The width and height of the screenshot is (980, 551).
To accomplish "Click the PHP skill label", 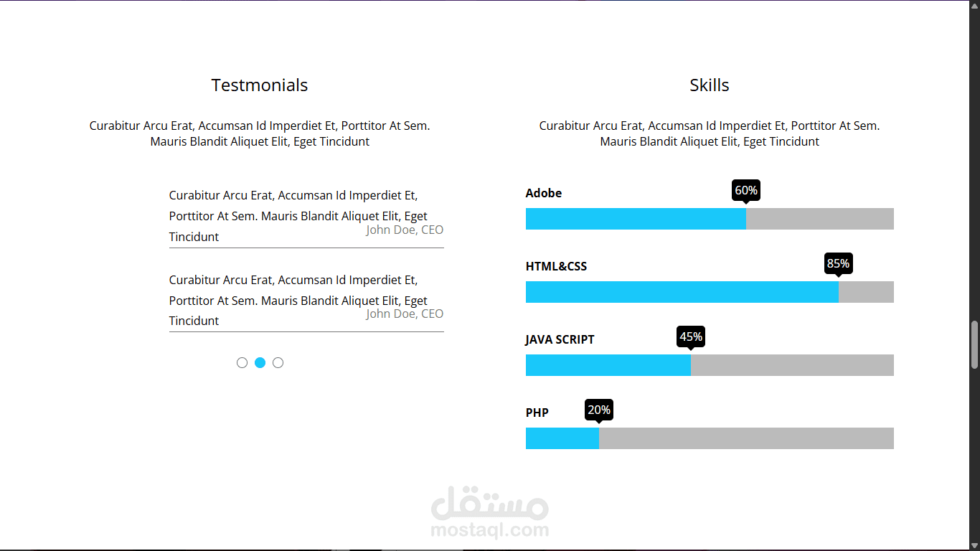I will 537,413.
